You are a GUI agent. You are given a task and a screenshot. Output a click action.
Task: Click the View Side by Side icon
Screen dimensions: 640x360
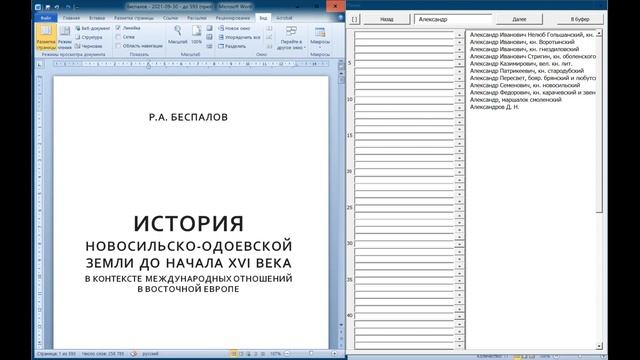coord(269,28)
